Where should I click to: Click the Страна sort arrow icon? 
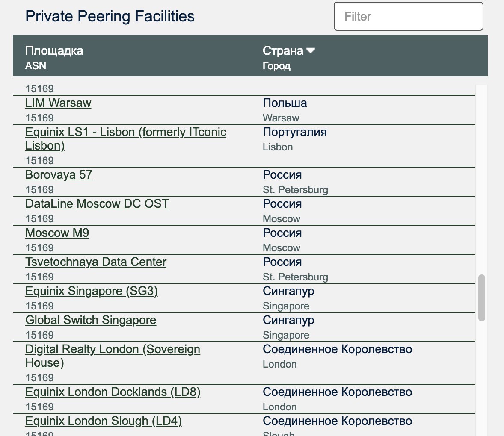click(x=311, y=50)
